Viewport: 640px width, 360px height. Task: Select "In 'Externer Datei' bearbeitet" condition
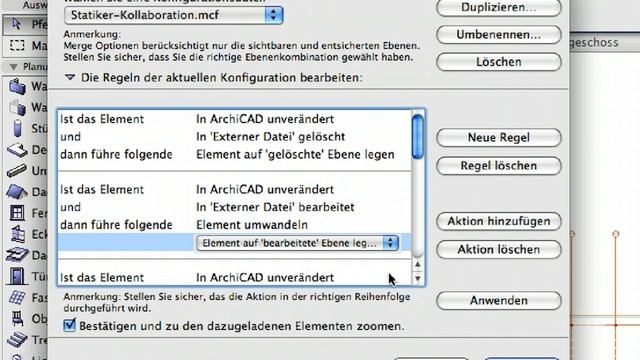[x=275, y=207]
